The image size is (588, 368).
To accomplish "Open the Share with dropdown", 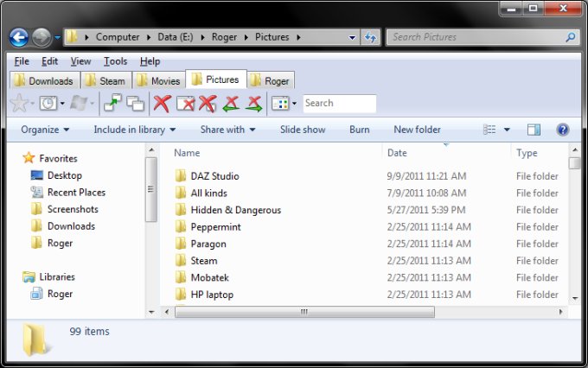I will pyautogui.click(x=227, y=130).
